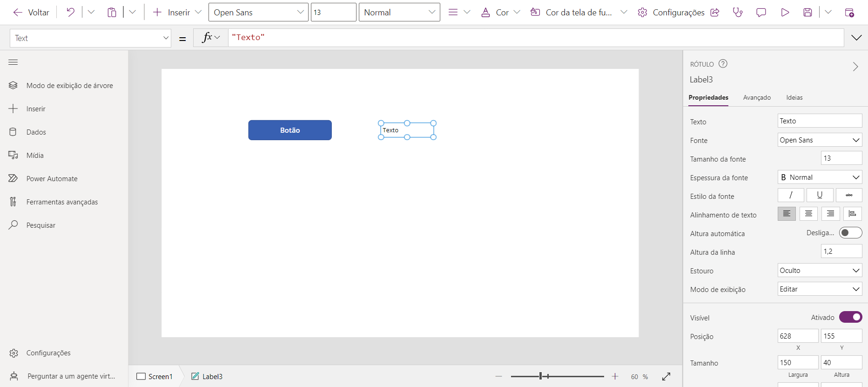Expand the toolbar overflow chevron before Configurações
This screenshot has width=868, height=387.
624,13
